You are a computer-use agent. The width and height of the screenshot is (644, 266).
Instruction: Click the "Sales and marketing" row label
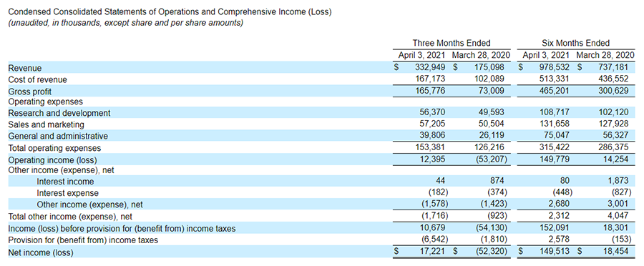46,124
